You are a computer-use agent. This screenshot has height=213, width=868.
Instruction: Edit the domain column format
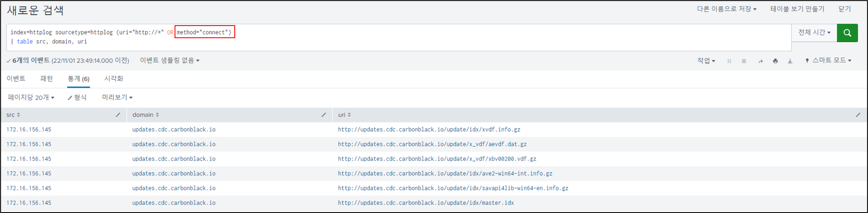(324, 115)
